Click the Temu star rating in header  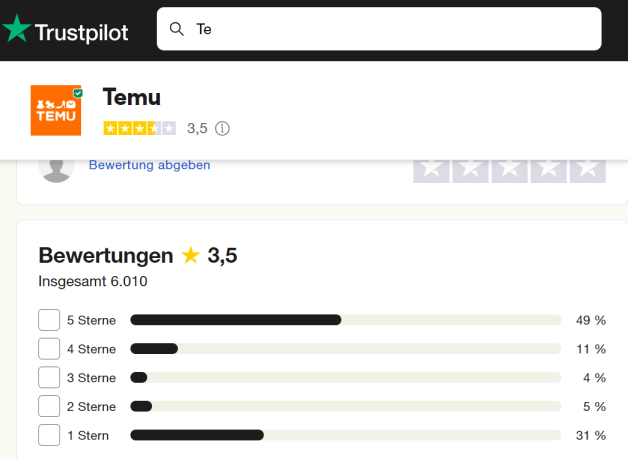tap(140, 128)
